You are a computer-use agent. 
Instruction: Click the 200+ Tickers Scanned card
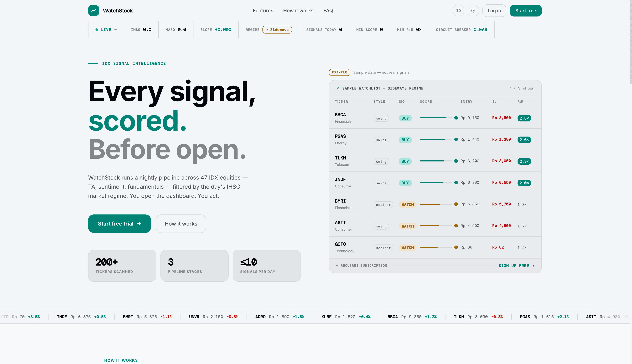coord(122,266)
